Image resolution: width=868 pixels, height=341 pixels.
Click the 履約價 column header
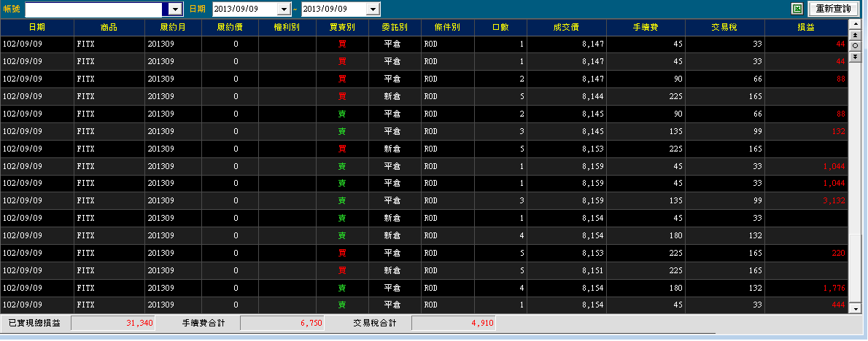[230, 28]
